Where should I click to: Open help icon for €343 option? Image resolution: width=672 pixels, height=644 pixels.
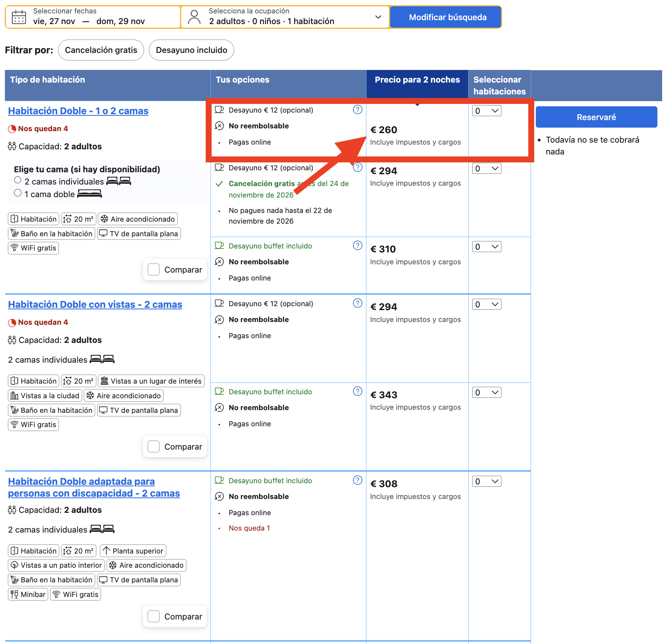coord(357,391)
